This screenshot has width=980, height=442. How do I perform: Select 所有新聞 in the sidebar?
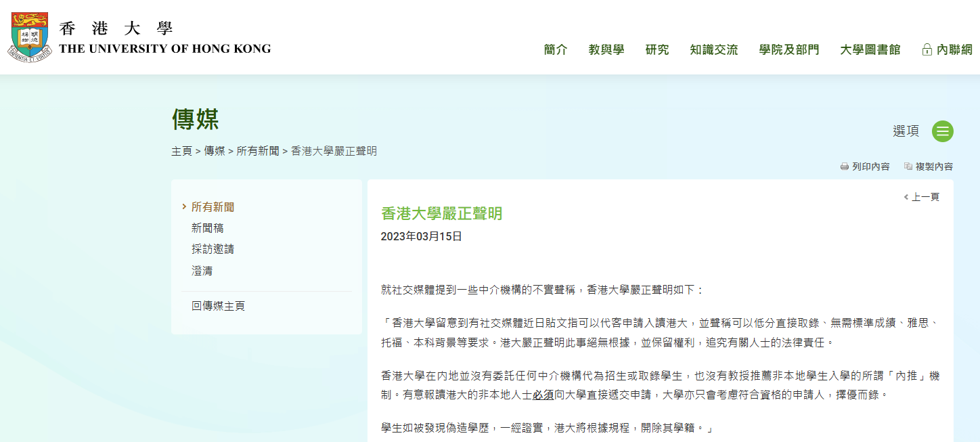[x=213, y=207]
